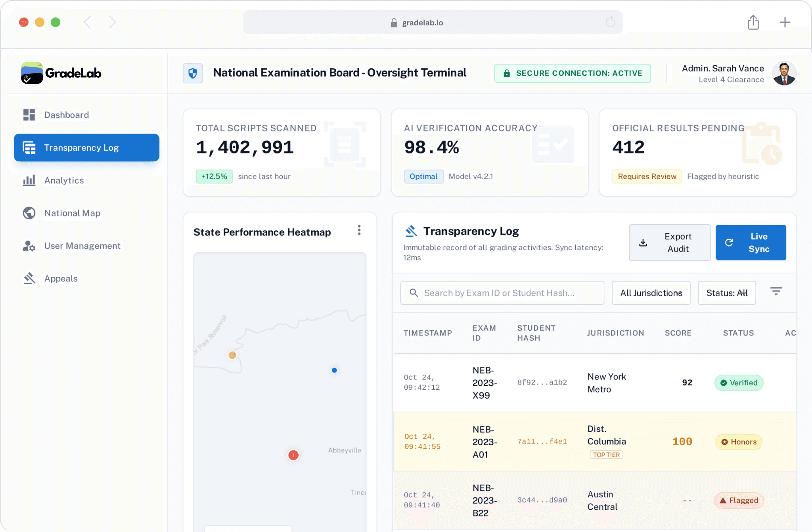Click exam ID NEB-2023-B22
Screen dimensions: 812x532
coord(485,501)
